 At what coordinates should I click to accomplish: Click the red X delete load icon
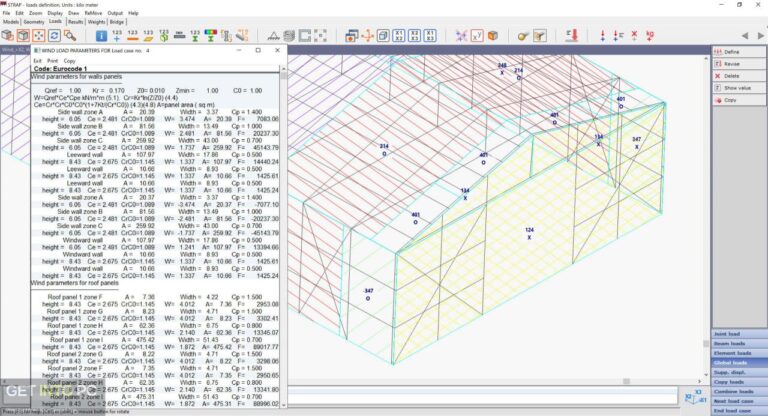(634, 35)
